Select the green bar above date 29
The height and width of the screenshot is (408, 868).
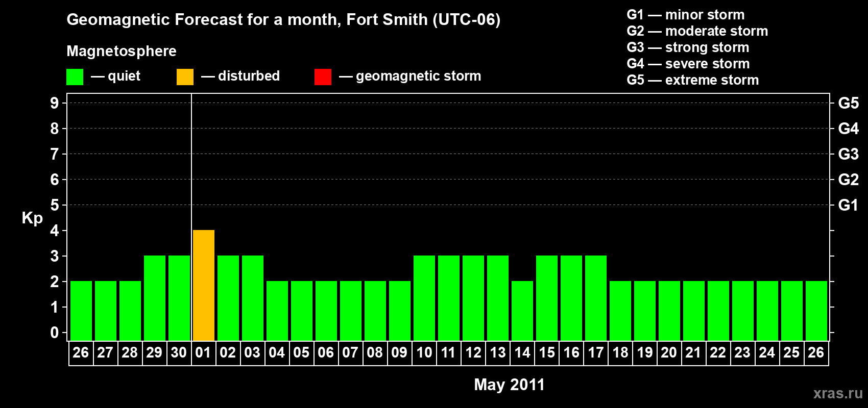coord(155,298)
